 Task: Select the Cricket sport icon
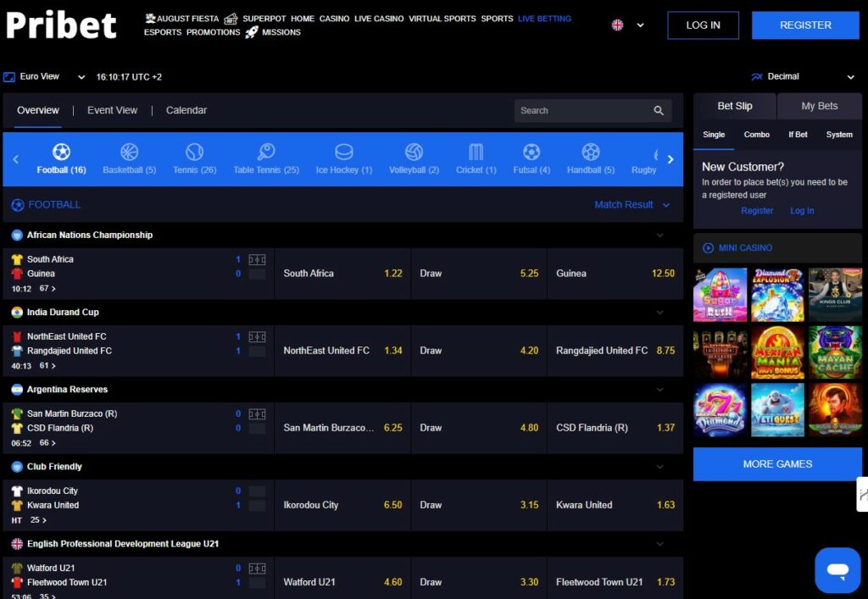coord(476,152)
